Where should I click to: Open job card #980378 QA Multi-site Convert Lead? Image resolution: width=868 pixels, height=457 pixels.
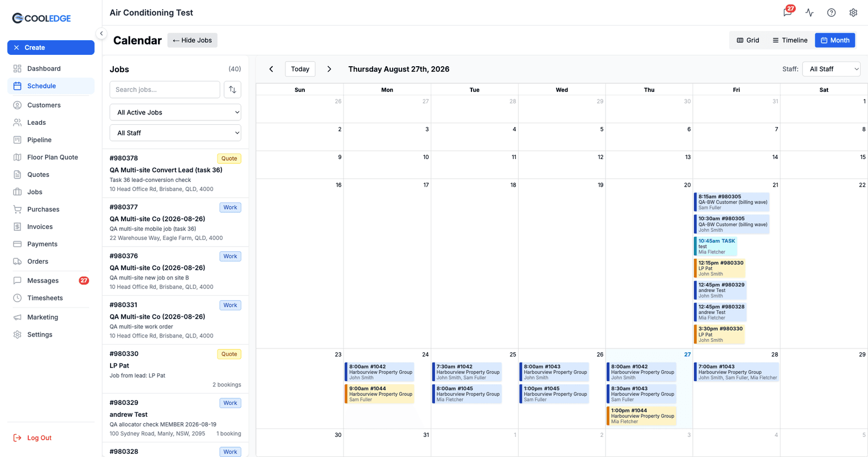click(175, 173)
